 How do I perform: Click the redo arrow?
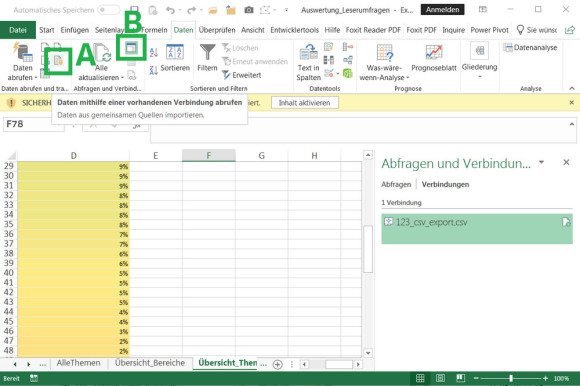click(x=191, y=10)
